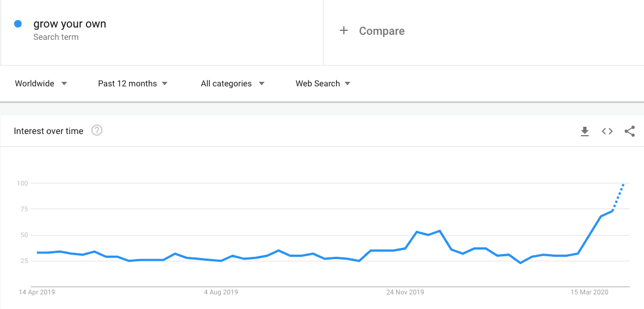Click the 14 Apr 2019 axis label
Viewport: 644px width, 309px height.
pos(36,293)
